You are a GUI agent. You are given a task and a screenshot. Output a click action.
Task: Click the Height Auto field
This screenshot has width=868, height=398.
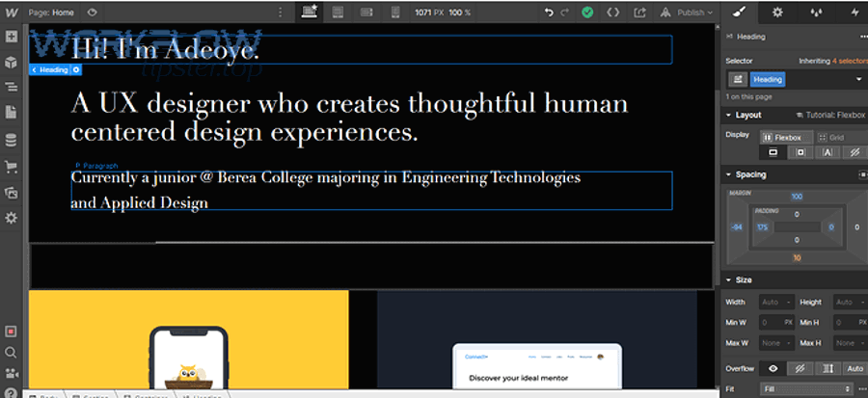(851, 303)
